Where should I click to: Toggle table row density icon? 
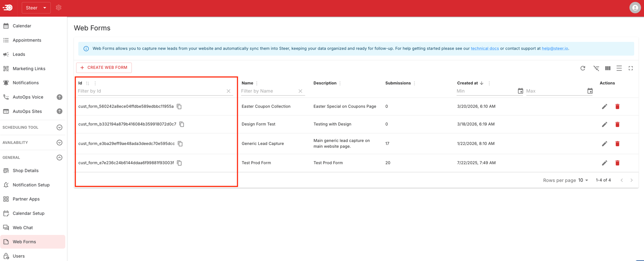click(x=619, y=68)
